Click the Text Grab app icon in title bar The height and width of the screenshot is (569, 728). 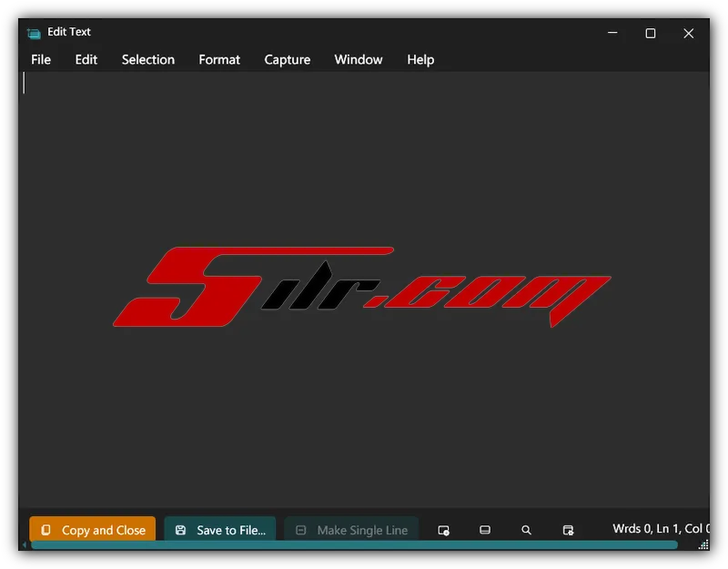[34, 33]
